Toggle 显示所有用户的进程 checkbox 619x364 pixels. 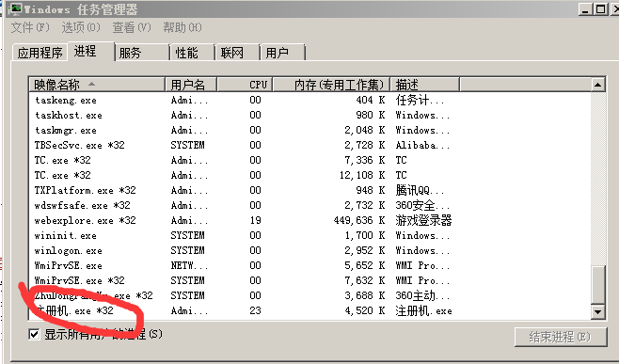(34, 335)
